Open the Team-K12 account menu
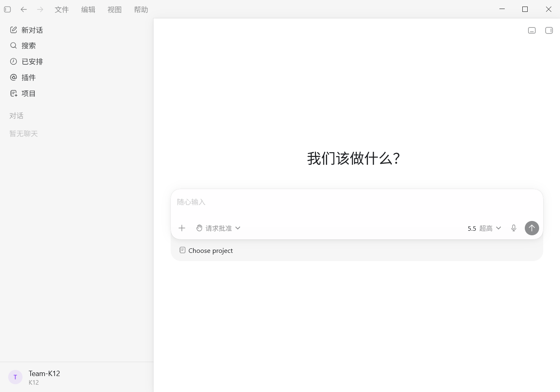The height and width of the screenshot is (392, 560). [77, 377]
